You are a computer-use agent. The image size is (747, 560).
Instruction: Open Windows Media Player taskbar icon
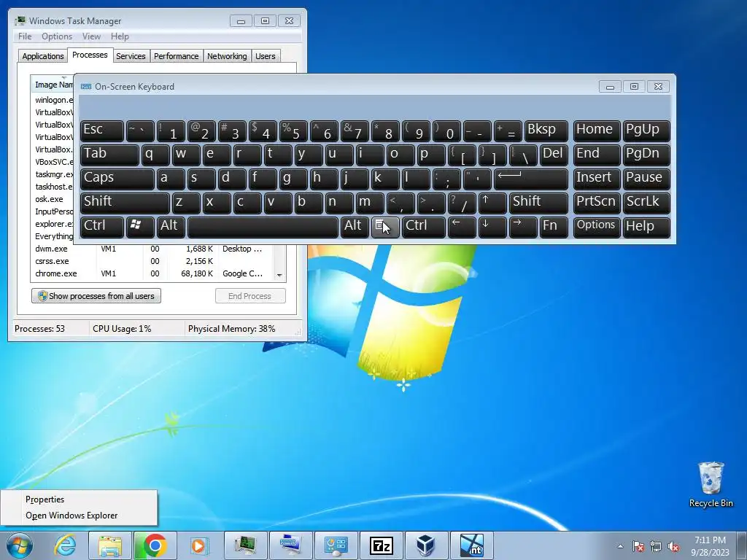click(200, 545)
